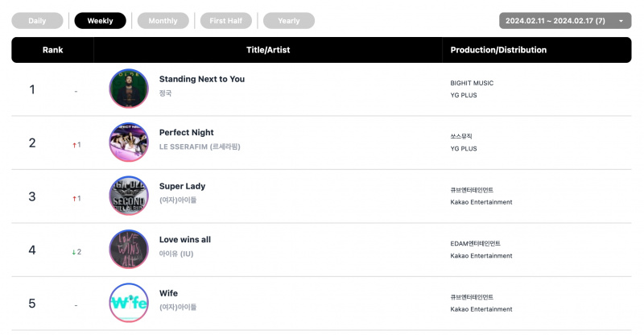
Task: Switch to the Yearly chart tab
Action: tap(289, 21)
